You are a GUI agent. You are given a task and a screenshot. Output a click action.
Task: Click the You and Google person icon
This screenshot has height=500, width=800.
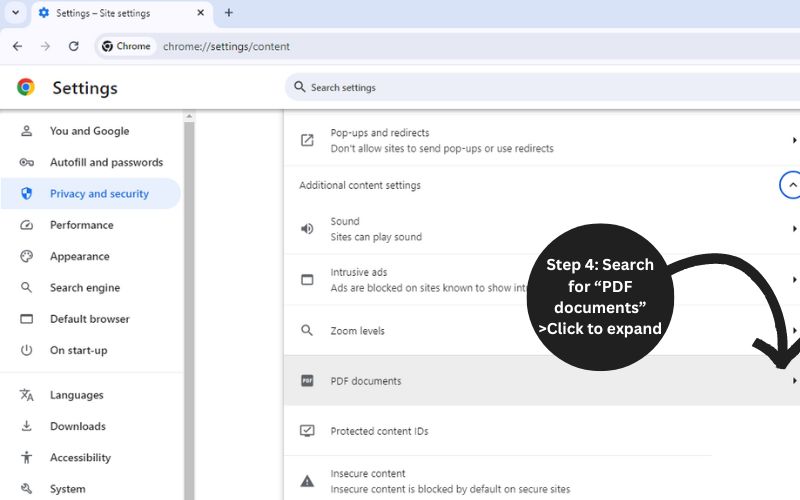27,131
